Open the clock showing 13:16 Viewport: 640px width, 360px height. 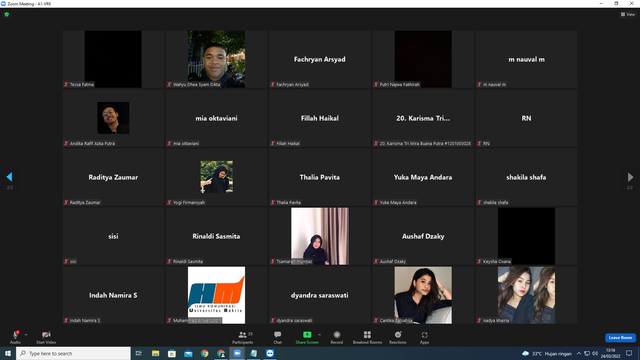(x=611, y=353)
